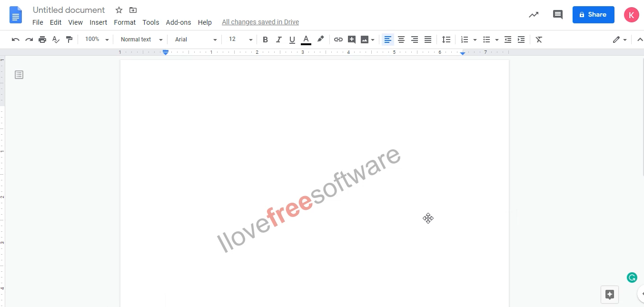
Task: Open the Add-ons menu
Action: coord(178,22)
